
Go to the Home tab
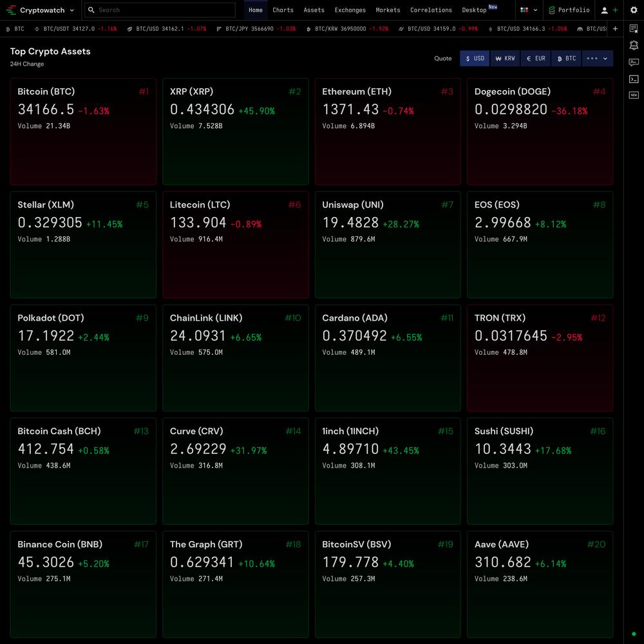(256, 10)
